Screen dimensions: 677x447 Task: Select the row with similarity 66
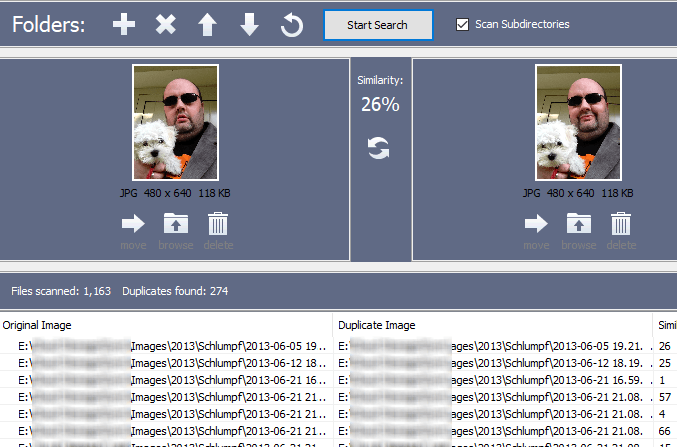tap(338, 431)
